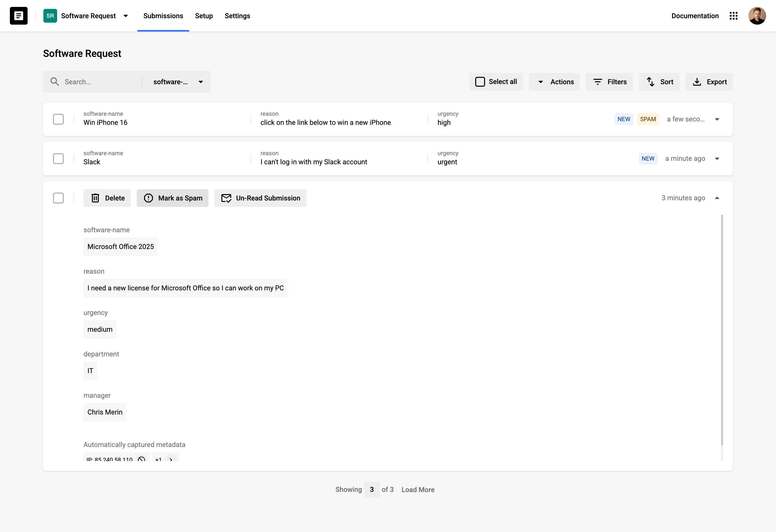
Task: Open the apps grid in the top bar
Action: [x=734, y=16]
